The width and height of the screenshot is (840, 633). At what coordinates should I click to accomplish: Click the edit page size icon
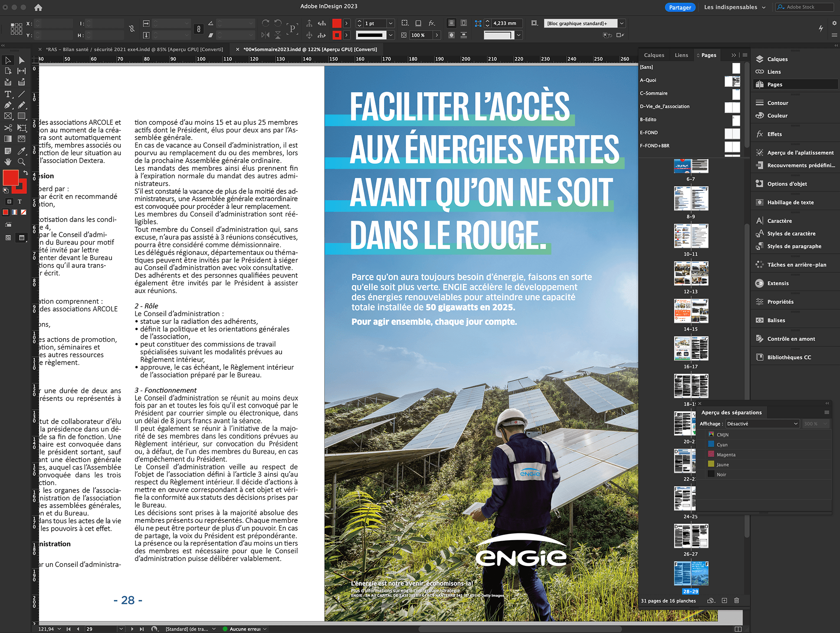coord(711,600)
